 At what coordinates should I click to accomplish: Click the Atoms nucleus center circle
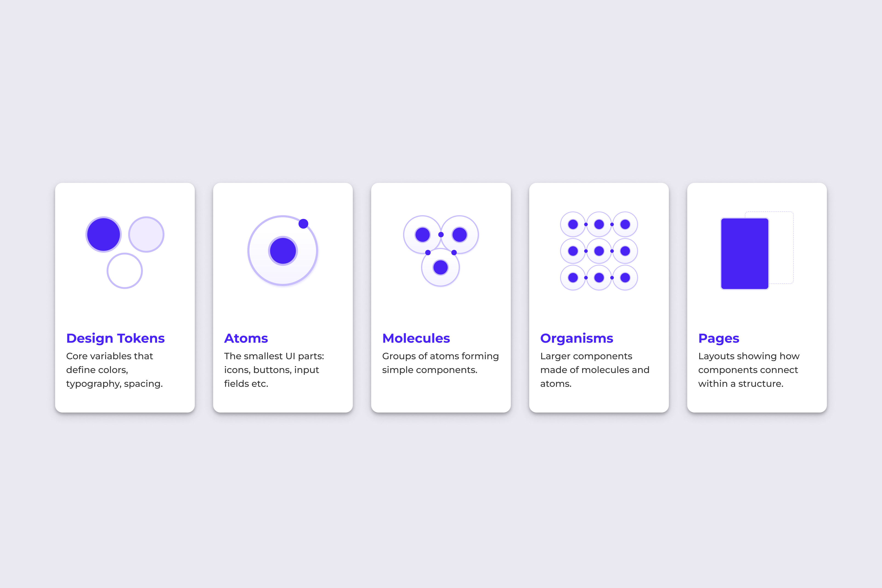coord(283,251)
